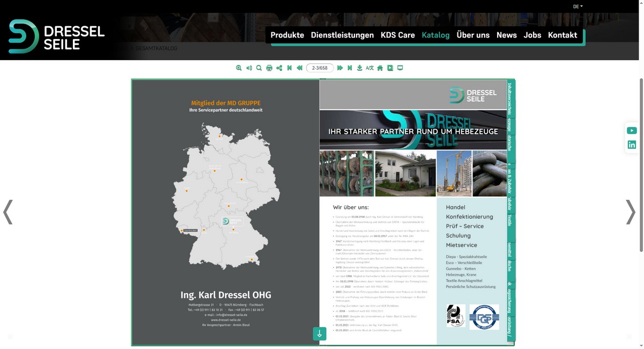Select the Katalog menu item

tap(435, 35)
